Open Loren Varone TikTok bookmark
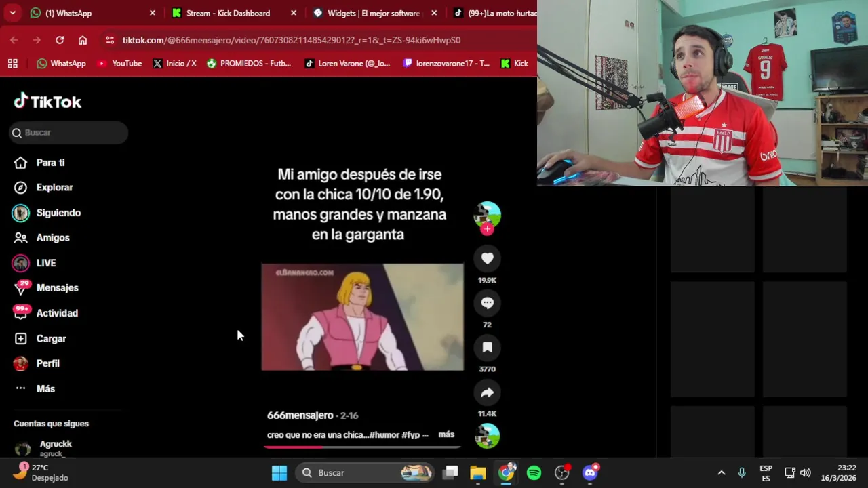Screen dimensions: 868x488 click(347, 63)
